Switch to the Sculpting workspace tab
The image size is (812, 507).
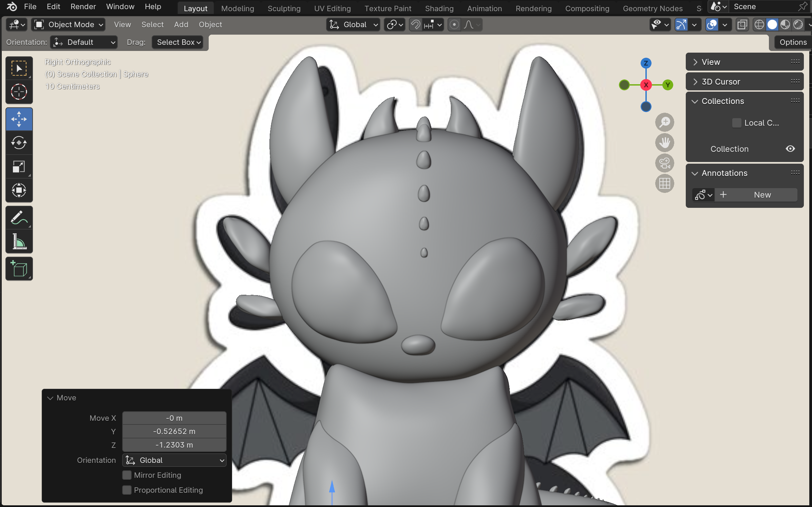point(284,8)
